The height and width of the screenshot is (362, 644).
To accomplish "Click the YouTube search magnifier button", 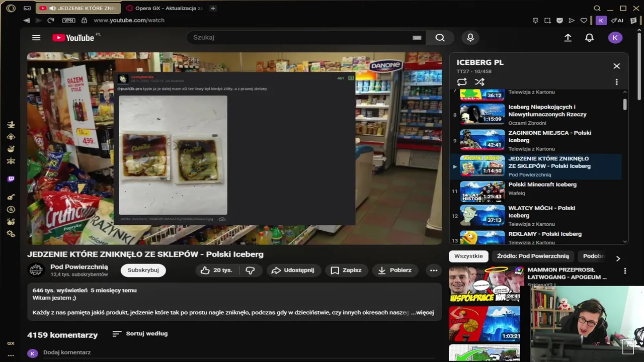I will pyautogui.click(x=440, y=38).
